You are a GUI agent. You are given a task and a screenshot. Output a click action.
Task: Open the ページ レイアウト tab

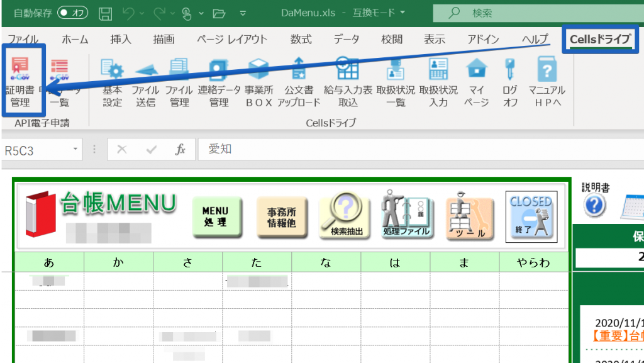(x=232, y=39)
